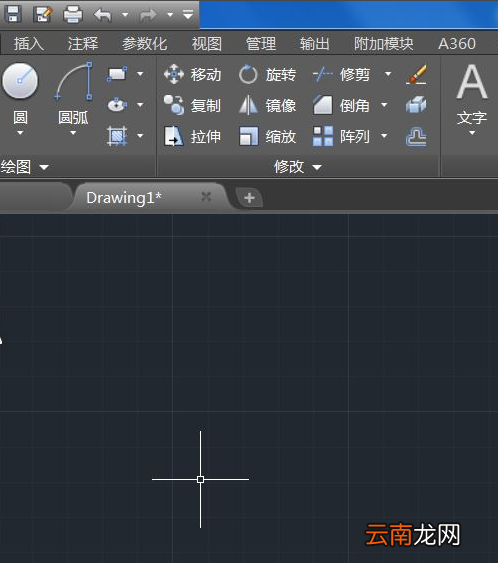Image resolution: width=498 pixels, height=563 pixels.
Task: Select the Scale (缩放) tool
Action: click(267, 136)
